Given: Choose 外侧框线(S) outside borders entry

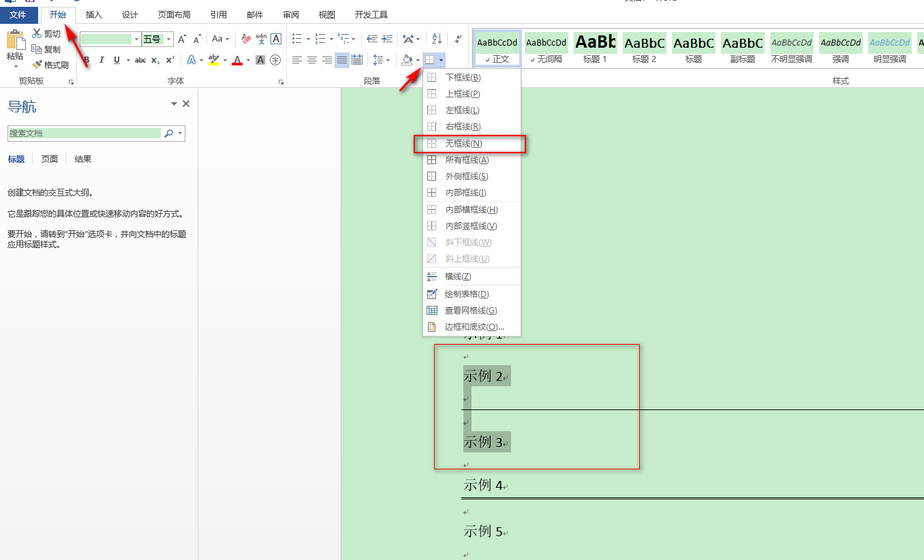Looking at the screenshot, I should 471,176.
